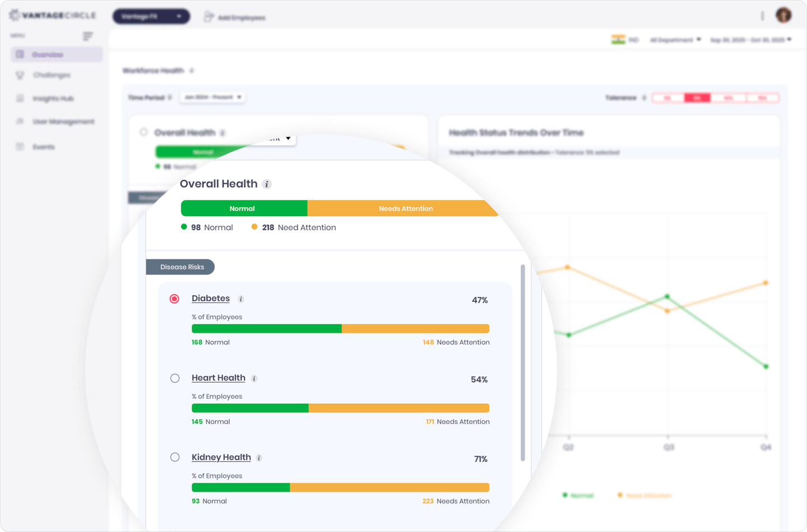Click the info icon beside Workforce Health

coord(192,71)
